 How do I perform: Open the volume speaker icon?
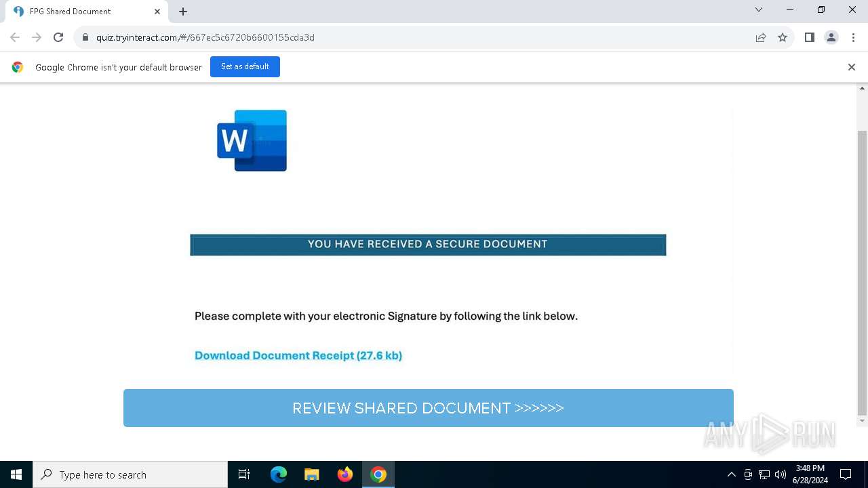781,474
